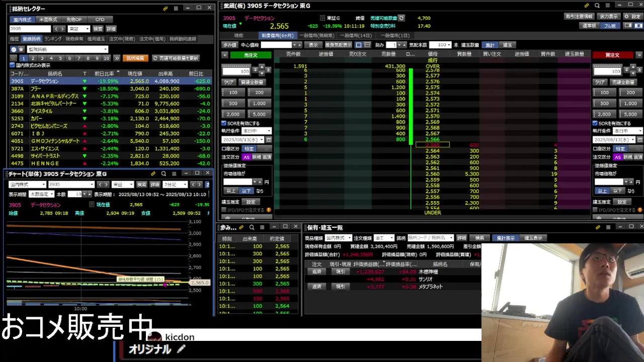Open the 監視銘柄 watchlist dropdown
Image resolution: width=644 pixels, height=362 pixels.
67,49
